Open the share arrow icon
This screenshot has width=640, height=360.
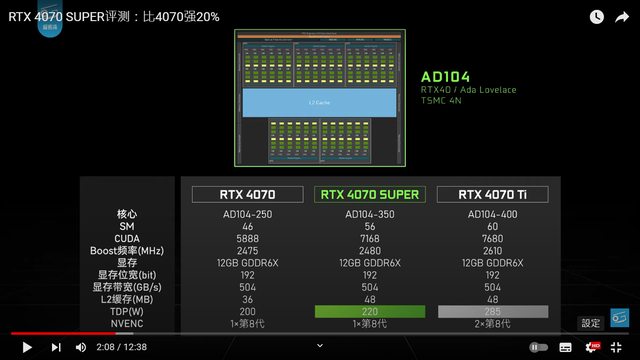point(622,17)
